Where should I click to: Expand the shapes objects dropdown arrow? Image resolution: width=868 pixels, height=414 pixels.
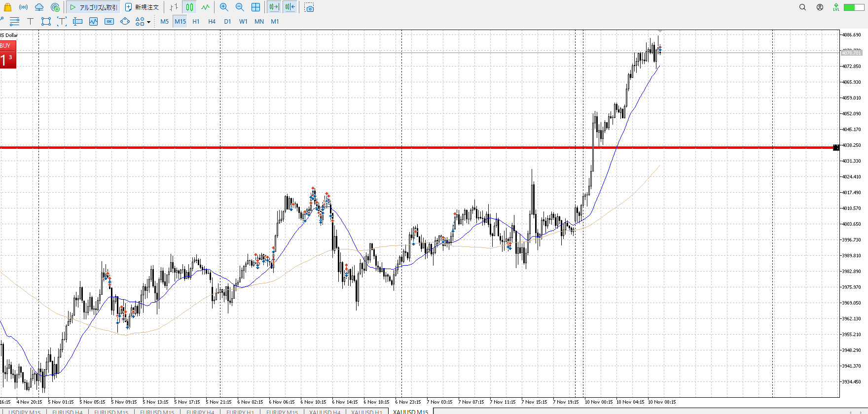click(x=148, y=22)
